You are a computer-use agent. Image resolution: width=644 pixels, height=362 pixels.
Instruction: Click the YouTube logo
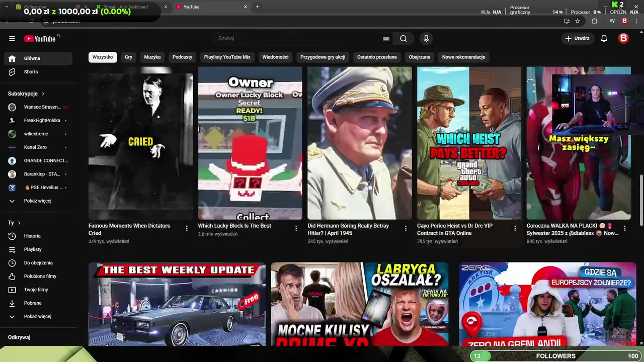click(x=40, y=39)
